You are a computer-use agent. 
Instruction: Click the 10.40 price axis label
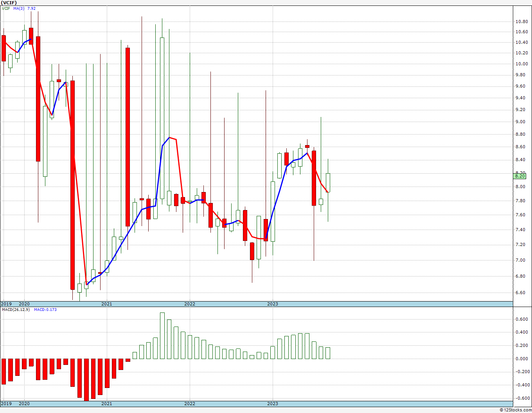tap(521, 43)
